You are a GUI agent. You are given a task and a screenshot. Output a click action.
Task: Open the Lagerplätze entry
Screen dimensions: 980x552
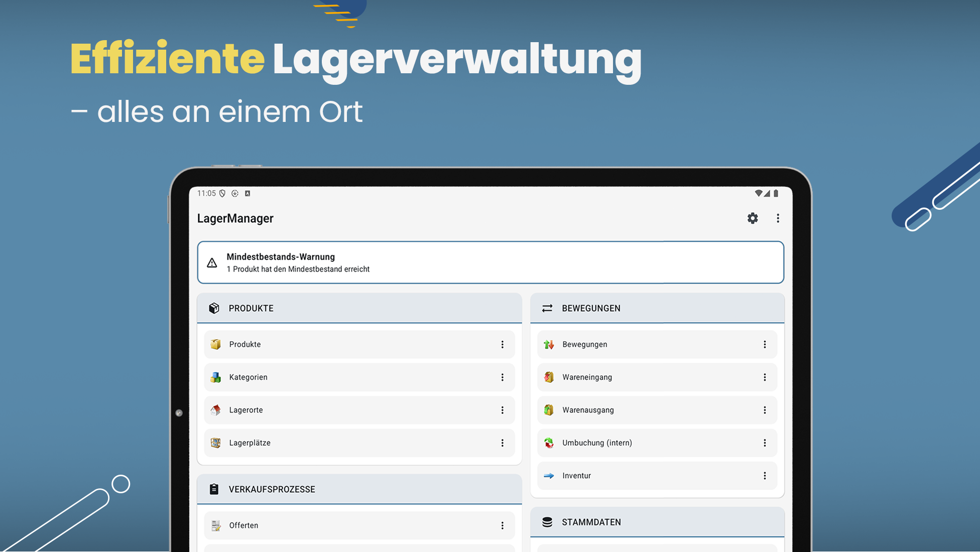(x=359, y=443)
